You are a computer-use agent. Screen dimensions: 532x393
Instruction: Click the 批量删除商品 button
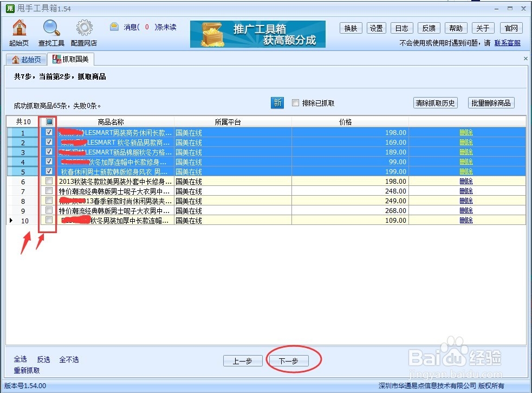(x=491, y=102)
